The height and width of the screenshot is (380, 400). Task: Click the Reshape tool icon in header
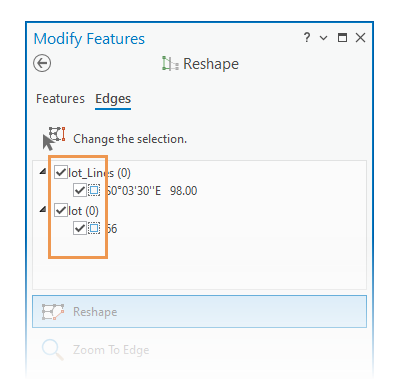point(170,63)
